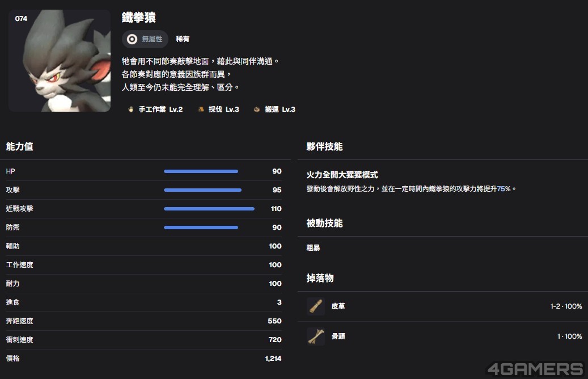This screenshot has height=379, width=588.
Task: Click the 被動技能 section heading
Action: pos(324,223)
